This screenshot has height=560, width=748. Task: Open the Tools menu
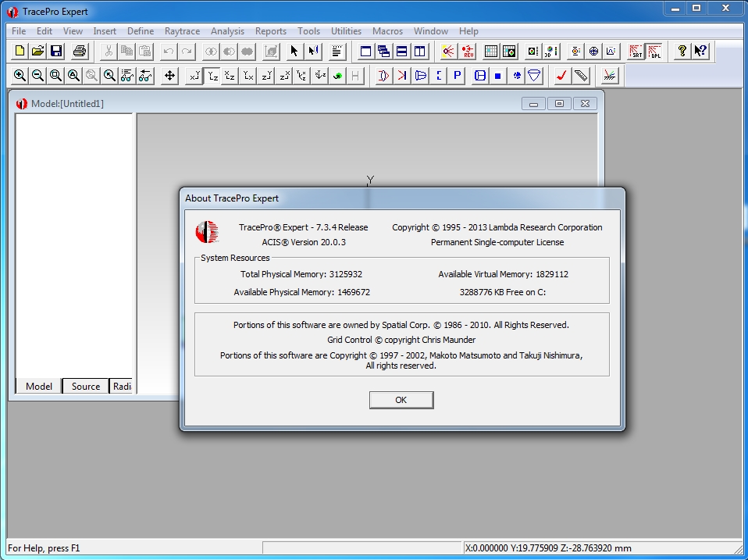click(308, 31)
